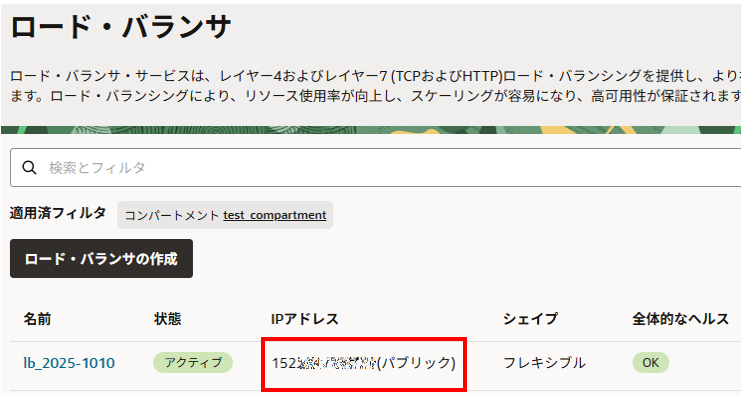Click the 状態 column header
Viewport: 743px width, 401px height.
(x=168, y=319)
